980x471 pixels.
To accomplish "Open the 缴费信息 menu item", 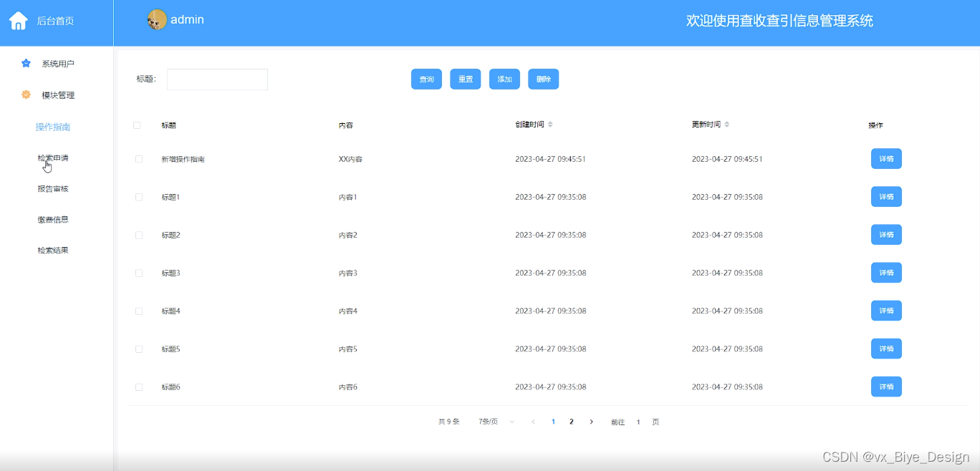I will pyautogui.click(x=53, y=220).
